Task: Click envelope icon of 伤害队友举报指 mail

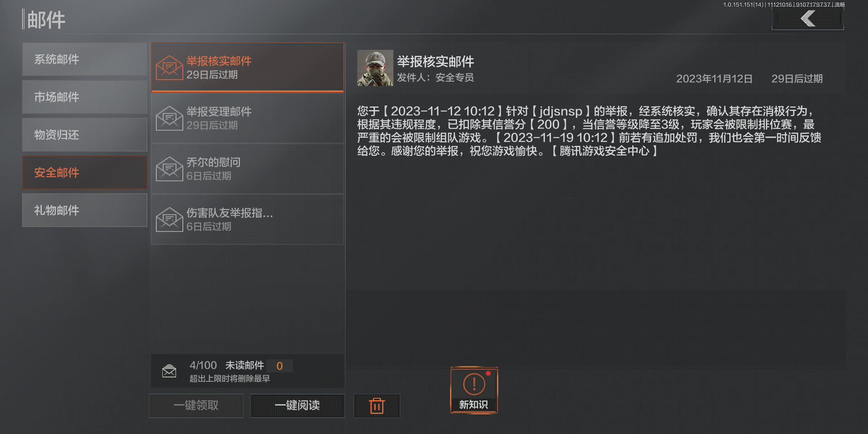Action: pos(170,219)
